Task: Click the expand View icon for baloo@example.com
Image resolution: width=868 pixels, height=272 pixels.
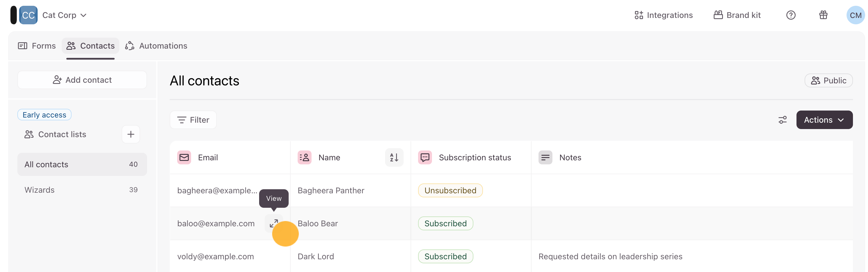Action: (x=274, y=223)
